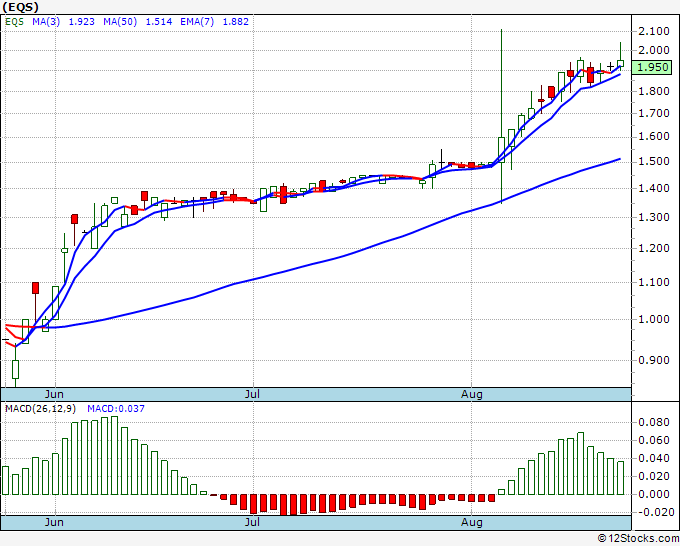The width and height of the screenshot is (680, 546).
Task: Click the MA(3) indicator label
Action: [x=46, y=22]
